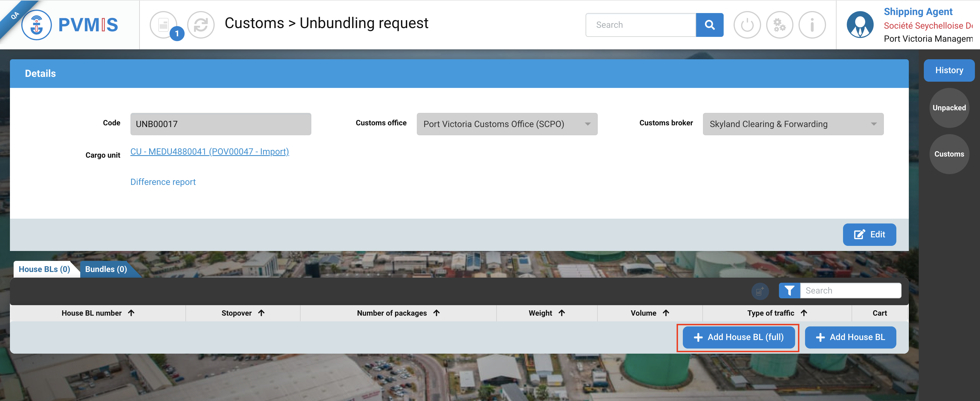980x401 pixels.
Task: Click the power logout icon
Action: click(x=747, y=25)
